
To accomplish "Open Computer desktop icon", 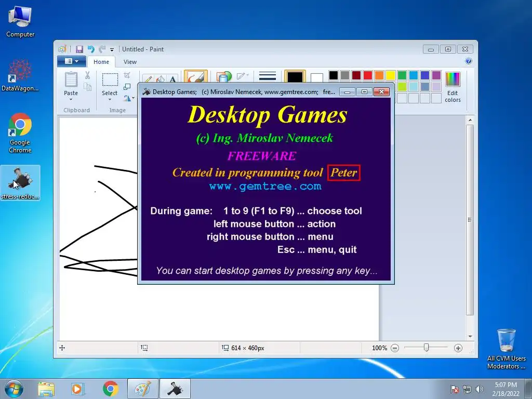I will [20, 22].
